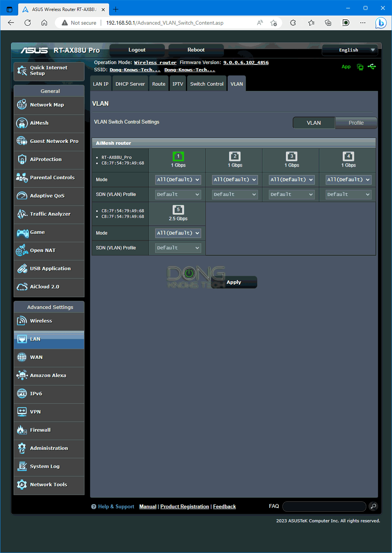The width and height of the screenshot is (392, 553).
Task: Open USB Application section
Action: (49, 269)
